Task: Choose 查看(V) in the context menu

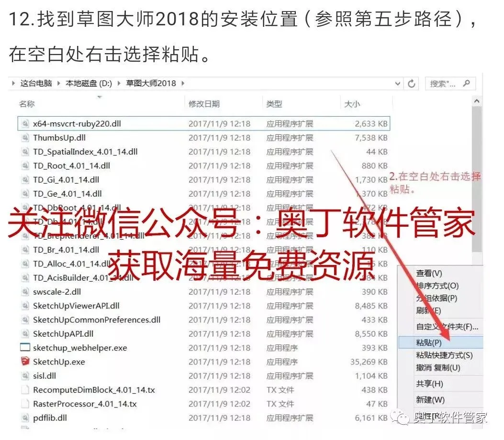Action: 429,273
